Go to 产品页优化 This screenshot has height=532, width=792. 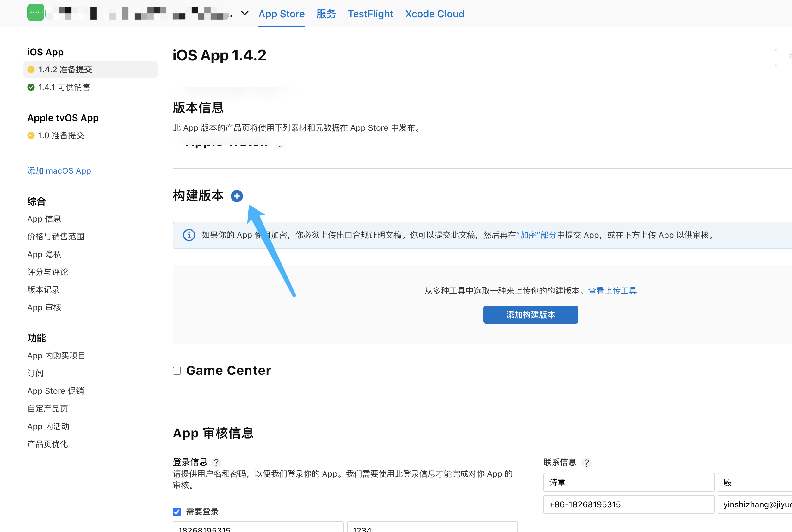pos(47,444)
